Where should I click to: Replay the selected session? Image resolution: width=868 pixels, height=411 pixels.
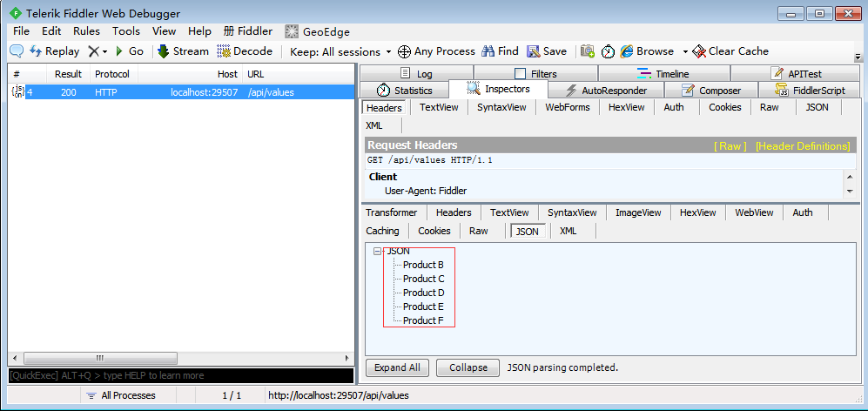pos(55,51)
